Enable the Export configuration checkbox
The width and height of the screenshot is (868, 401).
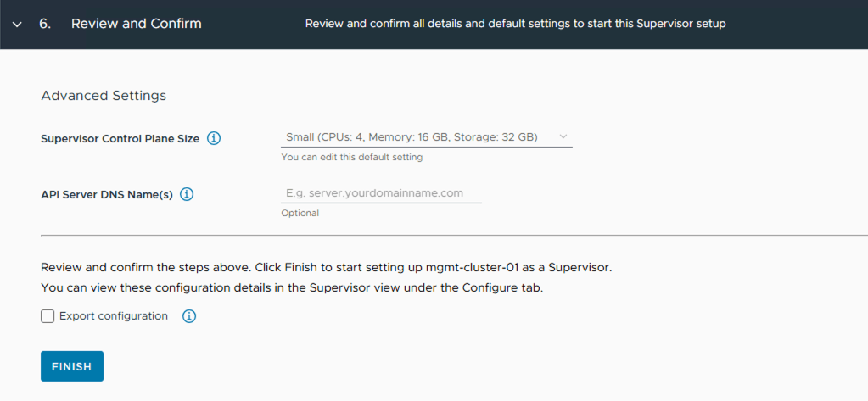point(48,316)
